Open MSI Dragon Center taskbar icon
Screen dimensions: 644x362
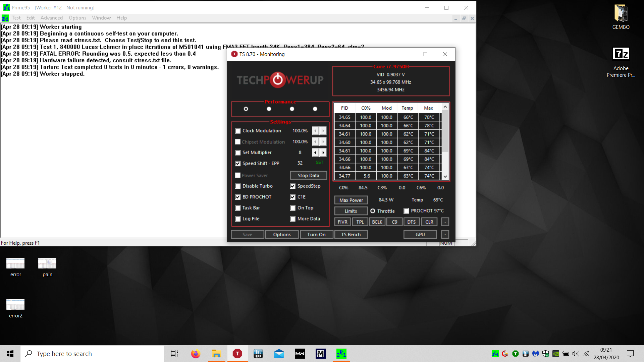pos(300,354)
